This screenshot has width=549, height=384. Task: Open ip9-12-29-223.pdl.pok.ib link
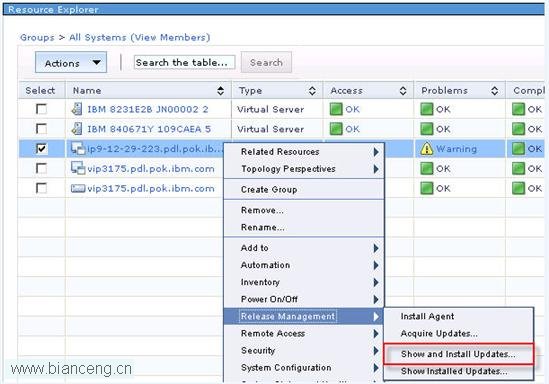[155, 149]
